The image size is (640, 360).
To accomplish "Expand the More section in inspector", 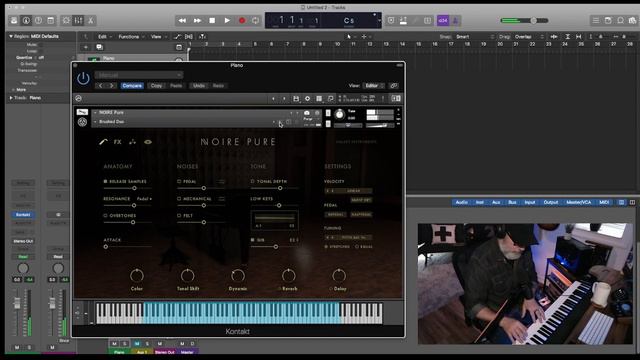I will tap(19, 90).
